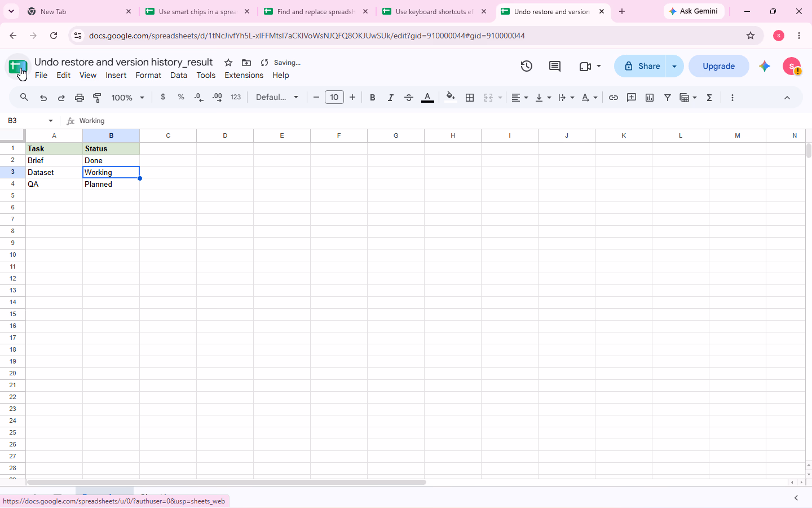812x508 pixels.
Task: Open text wrapping dropdown
Action: (566, 98)
